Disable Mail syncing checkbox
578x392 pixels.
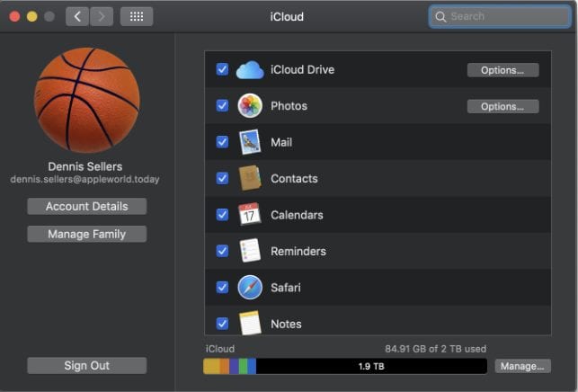click(x=222, y=142)
